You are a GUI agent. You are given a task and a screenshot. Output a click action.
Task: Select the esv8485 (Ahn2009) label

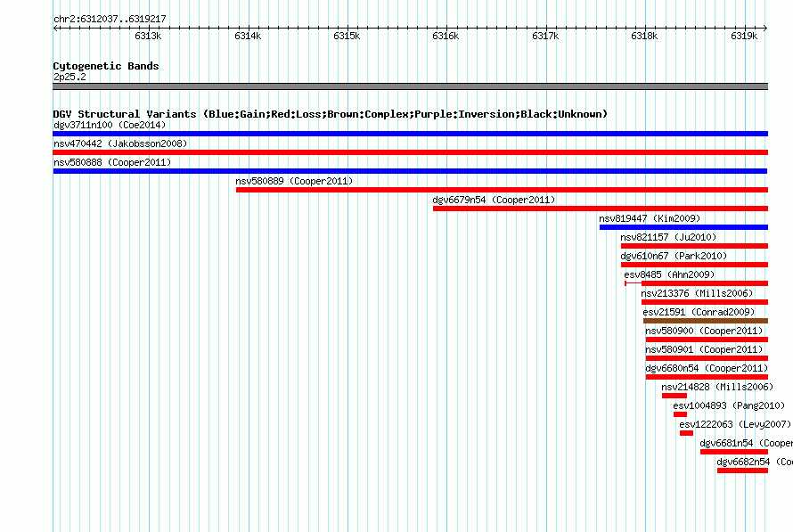(669, 274)
